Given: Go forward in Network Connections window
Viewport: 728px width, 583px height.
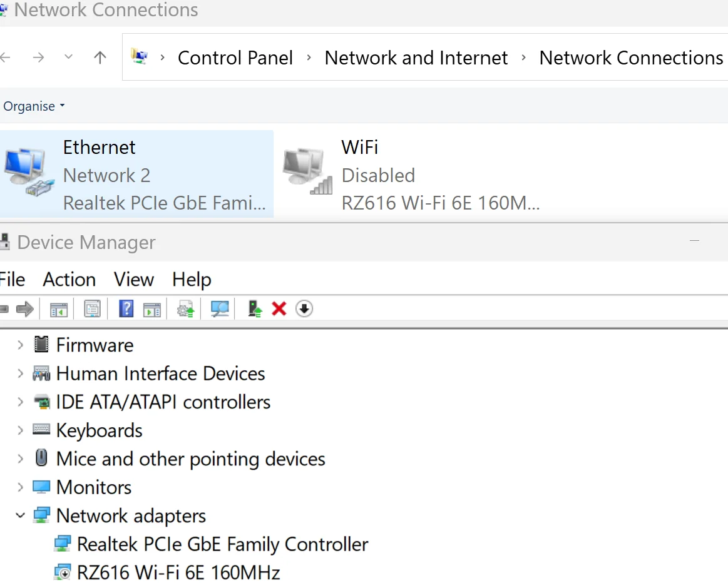Looking at the screenshot, I should point(39,58).
